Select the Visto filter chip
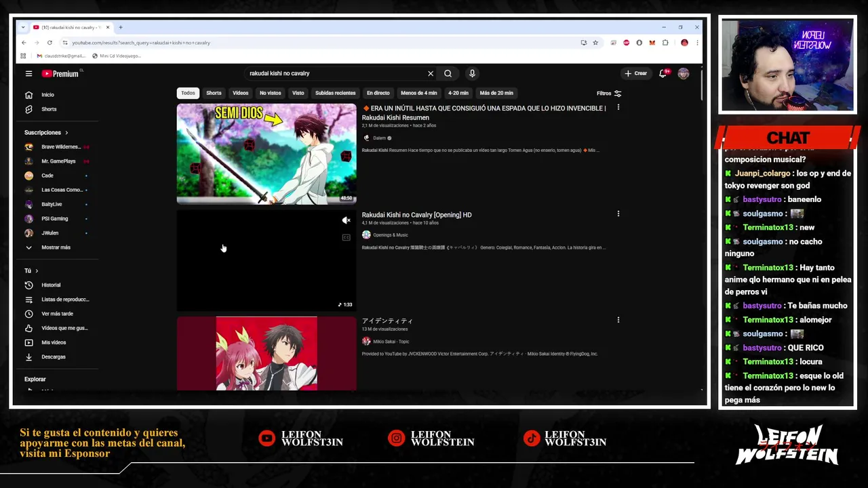Screen dimensions: 868x488 pos(298,93)
